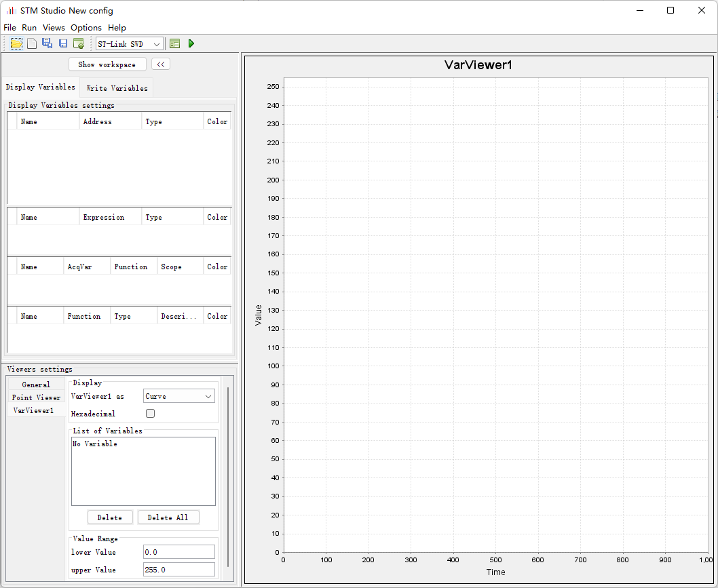This screenshot has height=588, width=718.
Task: Click the lower Value input field
Action: click(179, 552)
